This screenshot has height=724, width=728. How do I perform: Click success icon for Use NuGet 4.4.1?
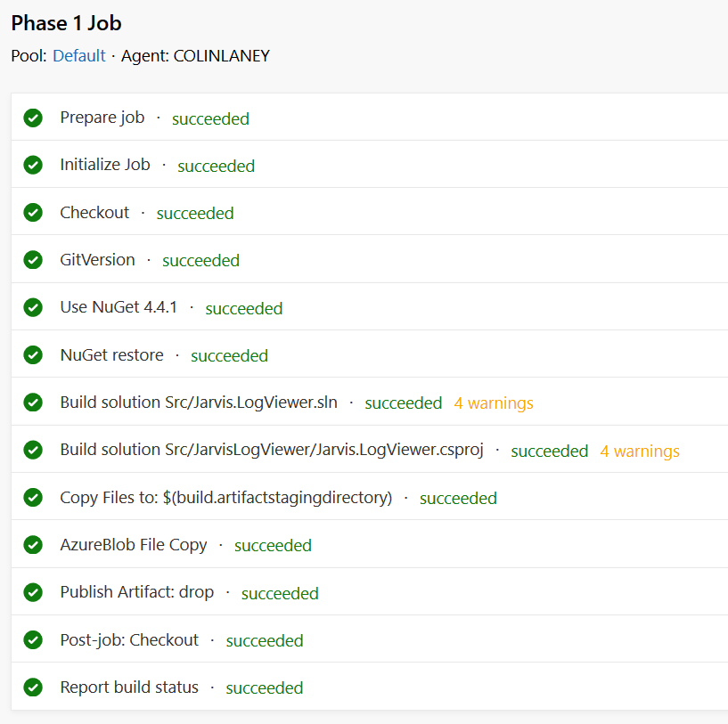(x=33, y=307)
